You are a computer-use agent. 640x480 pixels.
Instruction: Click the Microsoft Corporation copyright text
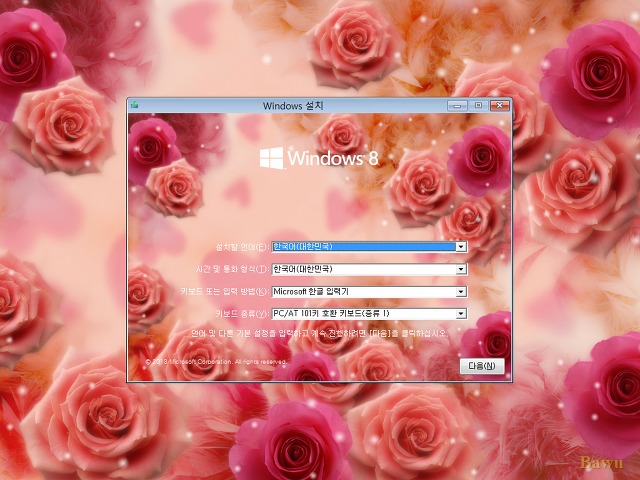(216, 362)
